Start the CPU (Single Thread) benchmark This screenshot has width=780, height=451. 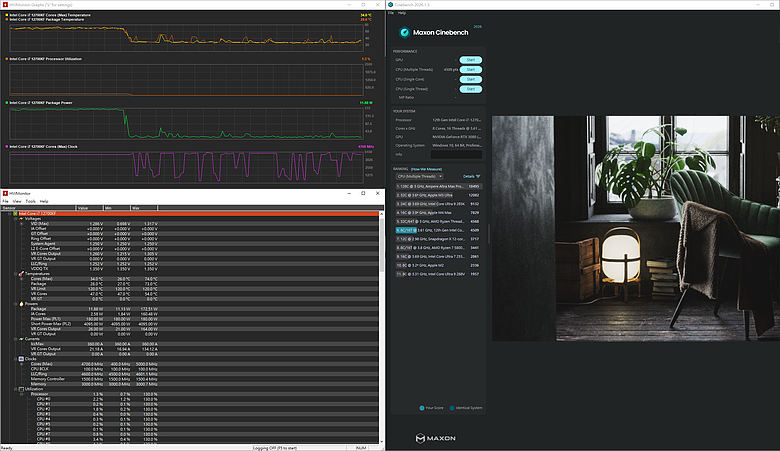471,89
